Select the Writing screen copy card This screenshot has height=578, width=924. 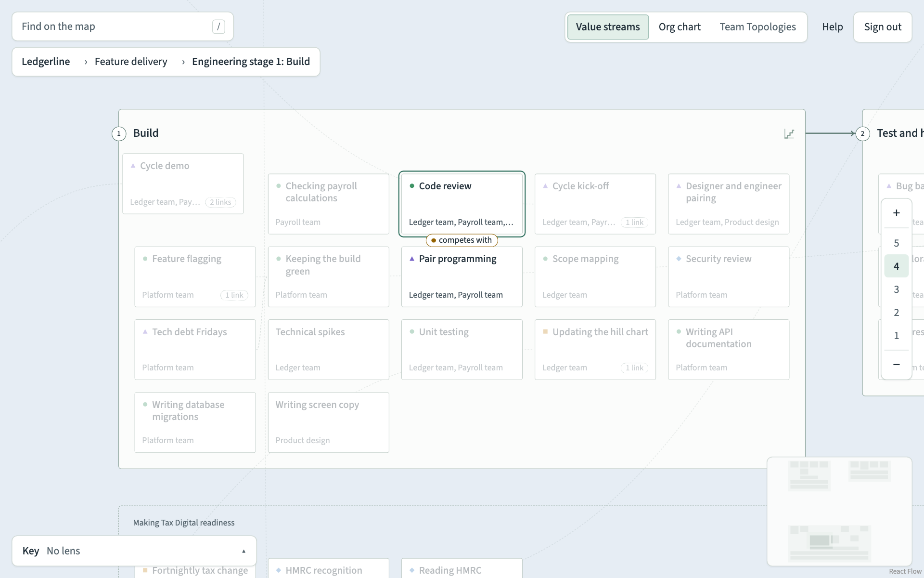[x=329, y=422]
